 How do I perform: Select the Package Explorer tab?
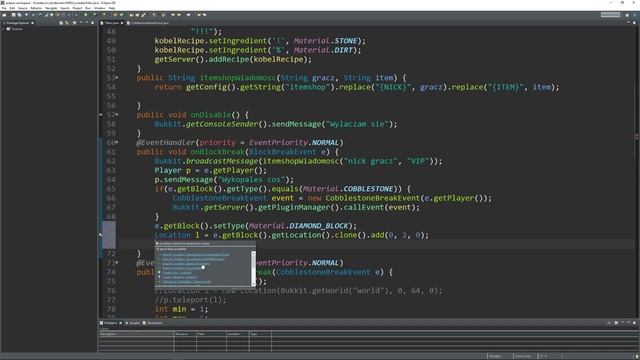point(18,23)
